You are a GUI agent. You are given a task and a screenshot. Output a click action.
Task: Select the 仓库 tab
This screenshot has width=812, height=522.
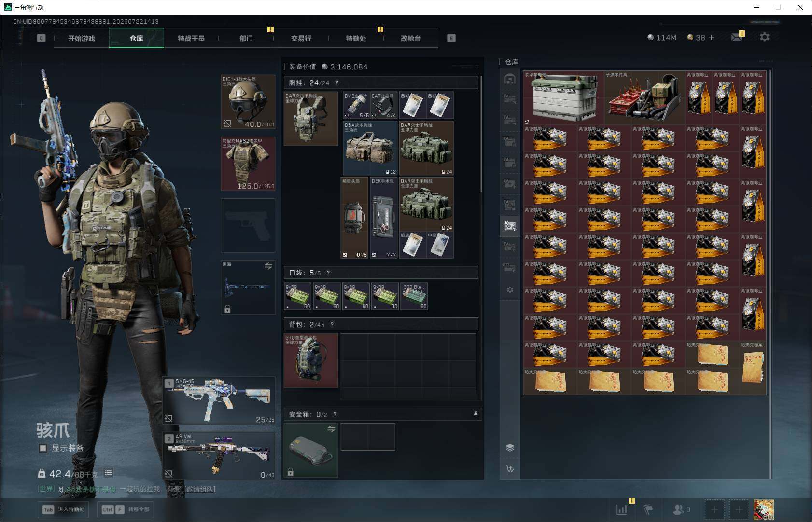[137, 38]
